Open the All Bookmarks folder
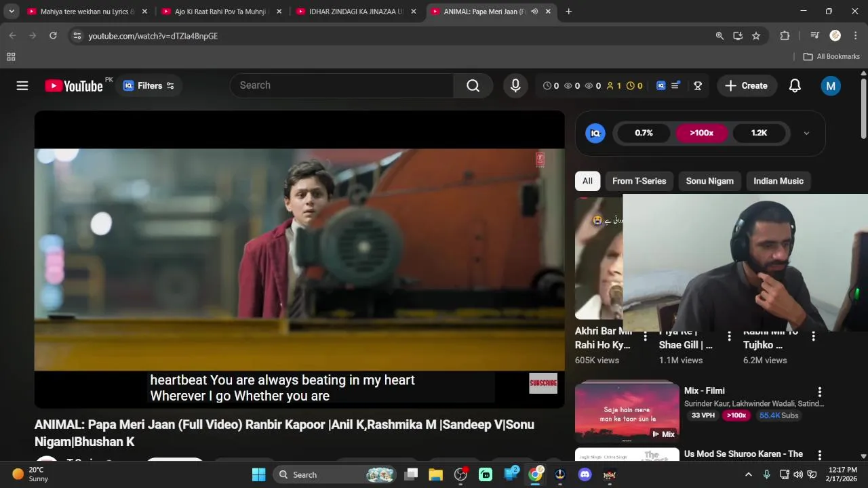This screenshot has width=868, height=488. (x=831, y=56)
